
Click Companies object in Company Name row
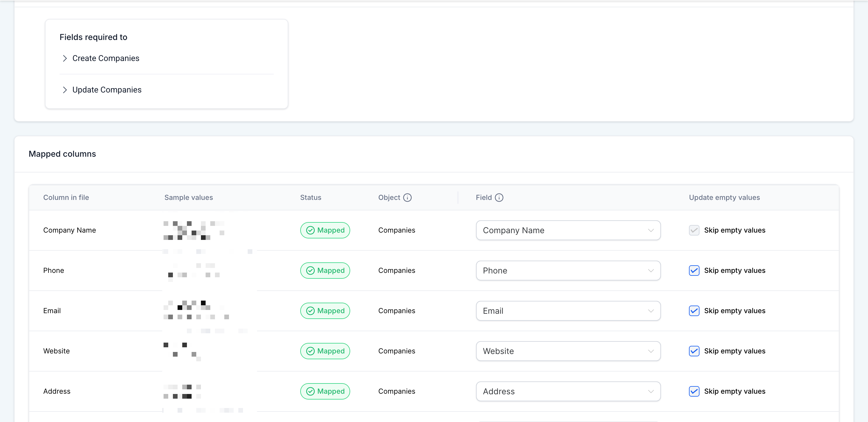click(397, 230)
